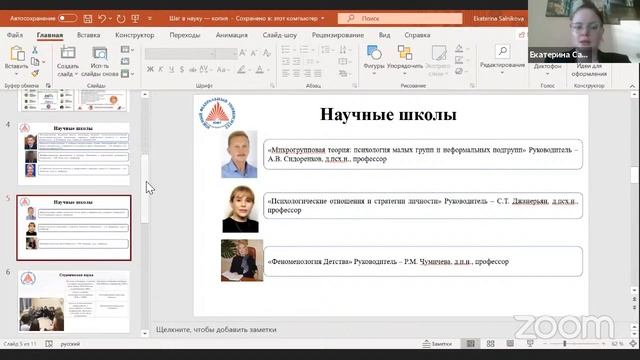The height and width of the screenshot is (360, 640).
Task: Click the Clear formatting icon
Action: point(267,53)
